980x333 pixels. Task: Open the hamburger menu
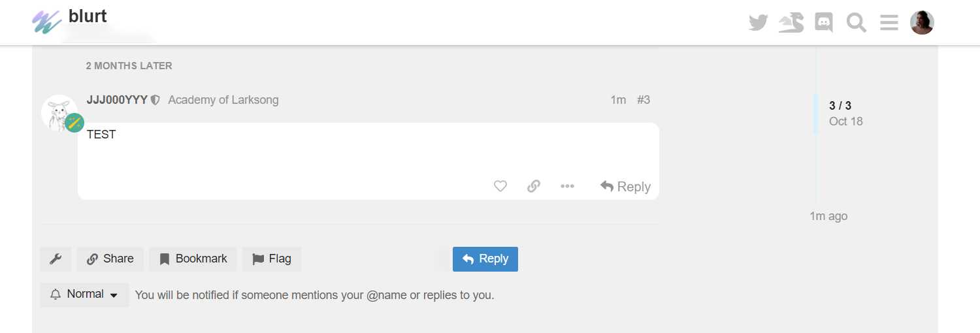(x=889, y=23)
